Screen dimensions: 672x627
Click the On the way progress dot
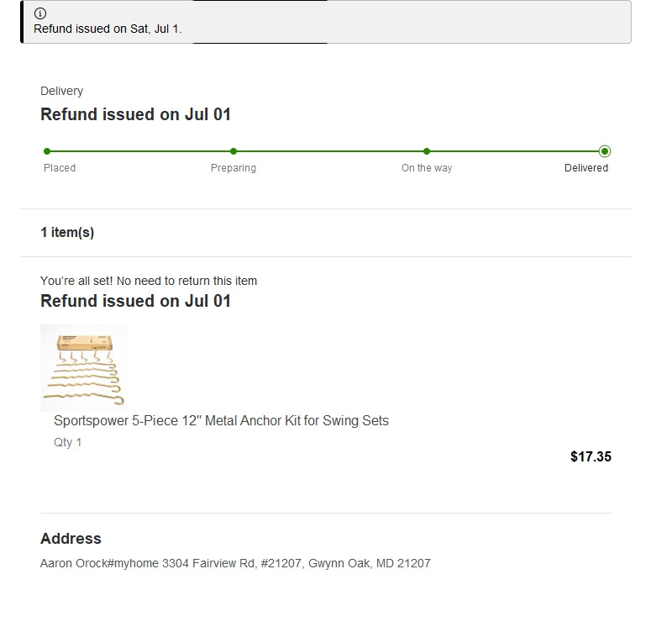[x=427, y=151]
